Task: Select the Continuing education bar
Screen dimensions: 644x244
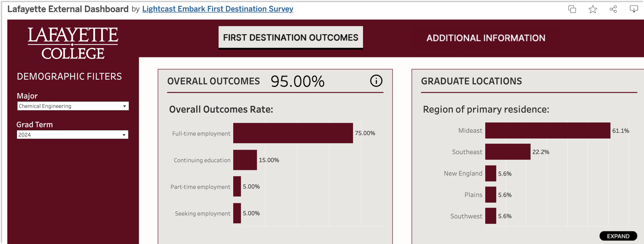Action: [245, 160]
